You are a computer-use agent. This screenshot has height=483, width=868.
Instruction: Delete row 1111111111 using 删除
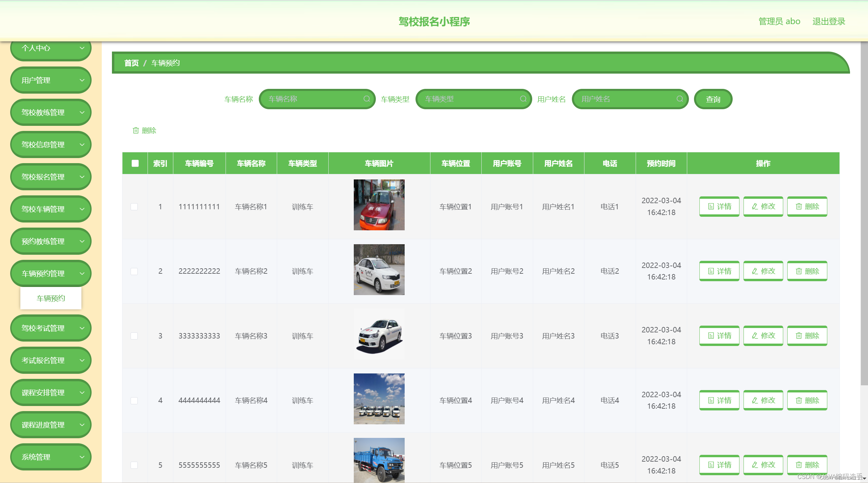tap(807, 206)
